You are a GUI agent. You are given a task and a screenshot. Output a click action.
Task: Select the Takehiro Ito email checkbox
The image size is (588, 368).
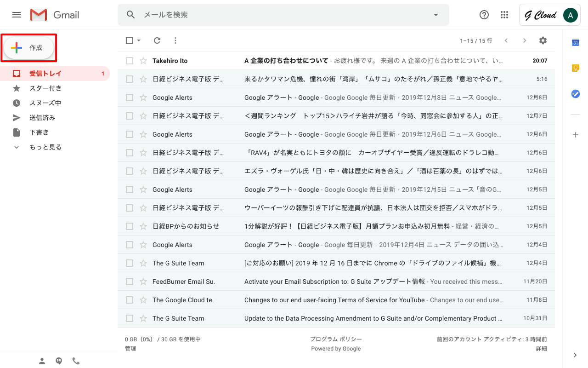(x=130, y=61)
